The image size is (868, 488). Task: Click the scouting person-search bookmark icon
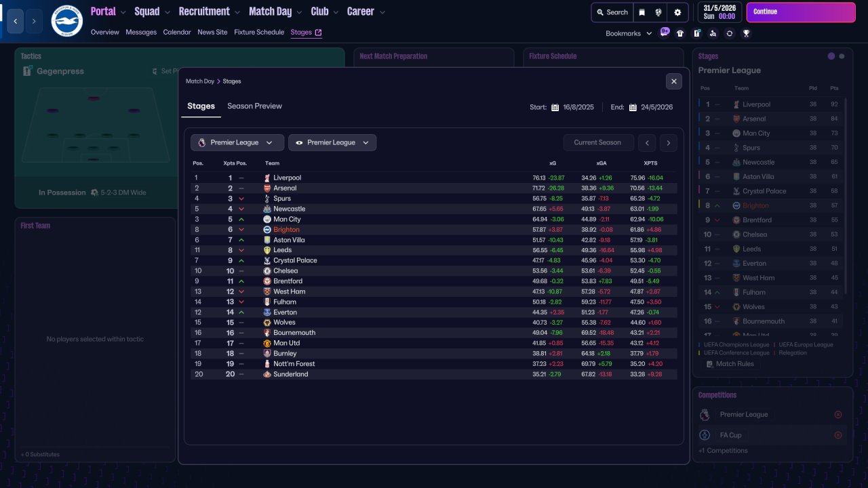click(x=713, y=33)
